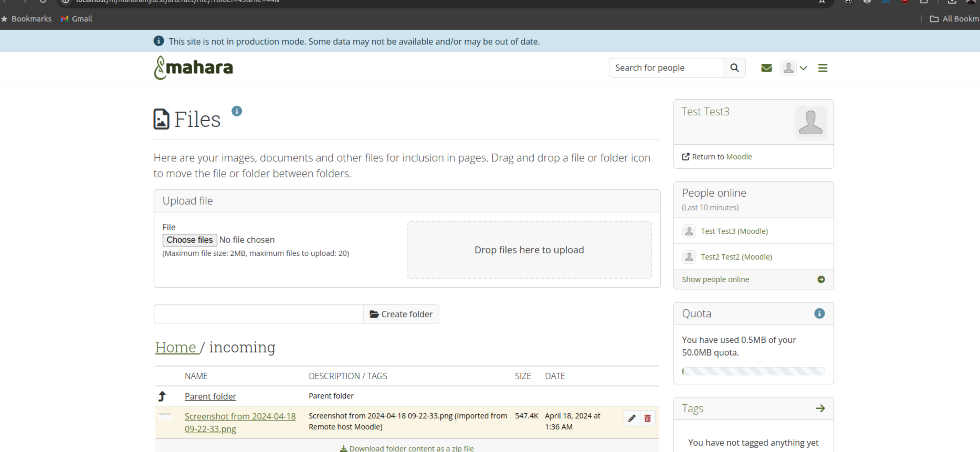The height and width of the screenshot is (452, 980).
Task: Click the Parent folder up-arrow icon
Action: [162, 396]
